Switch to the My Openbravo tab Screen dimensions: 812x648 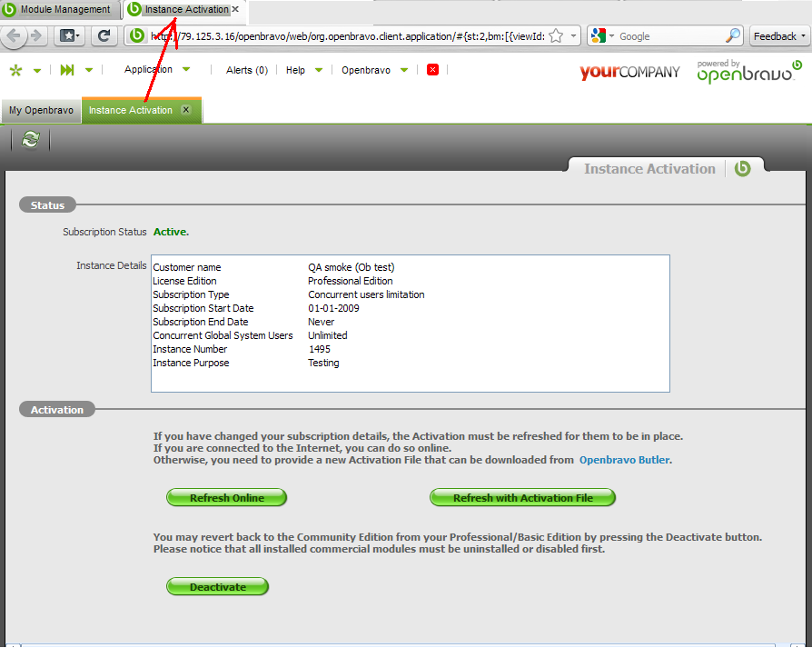click(41, 110)
